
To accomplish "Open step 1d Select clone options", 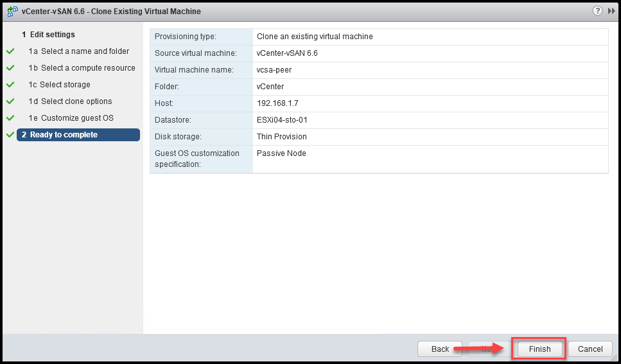I will point(70,101).
